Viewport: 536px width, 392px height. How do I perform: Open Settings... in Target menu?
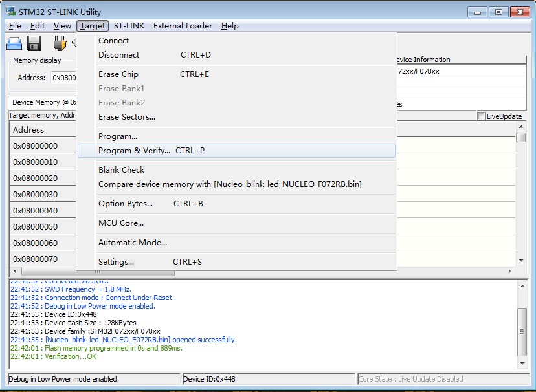point(236,262)
